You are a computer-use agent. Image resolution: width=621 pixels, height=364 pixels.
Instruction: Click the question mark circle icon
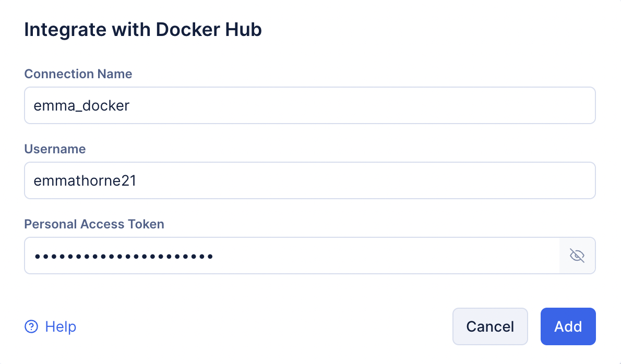[32, 326]
